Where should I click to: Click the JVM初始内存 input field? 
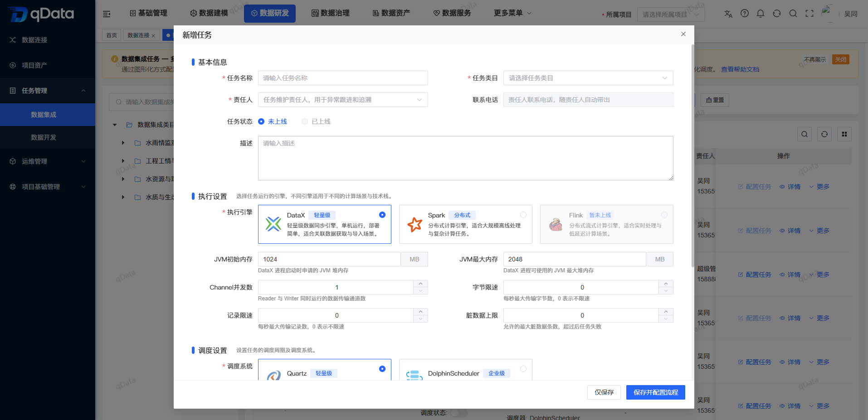click(329, 259)
